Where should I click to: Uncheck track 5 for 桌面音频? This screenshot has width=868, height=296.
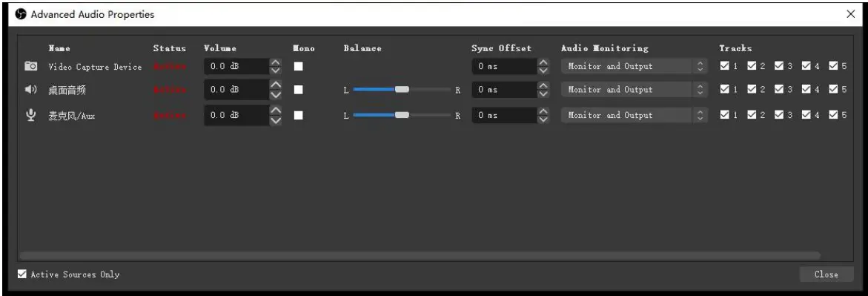click(833, 89)
